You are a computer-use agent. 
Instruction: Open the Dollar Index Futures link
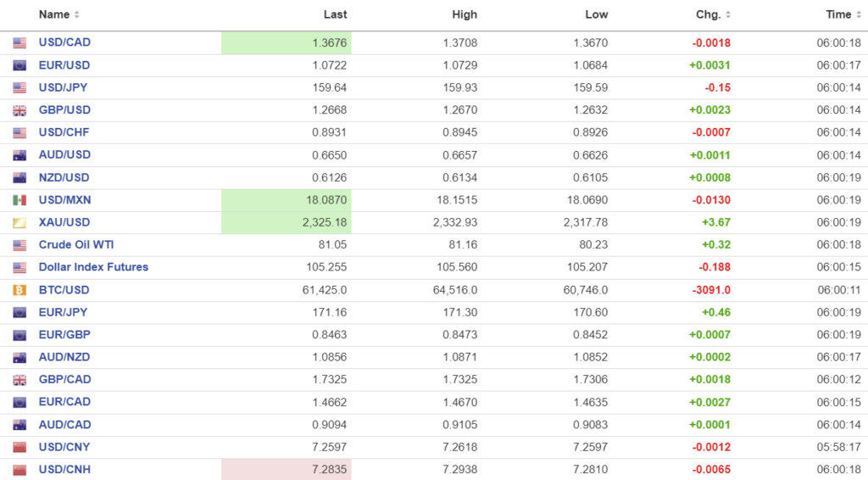click(x=93, y=267)
